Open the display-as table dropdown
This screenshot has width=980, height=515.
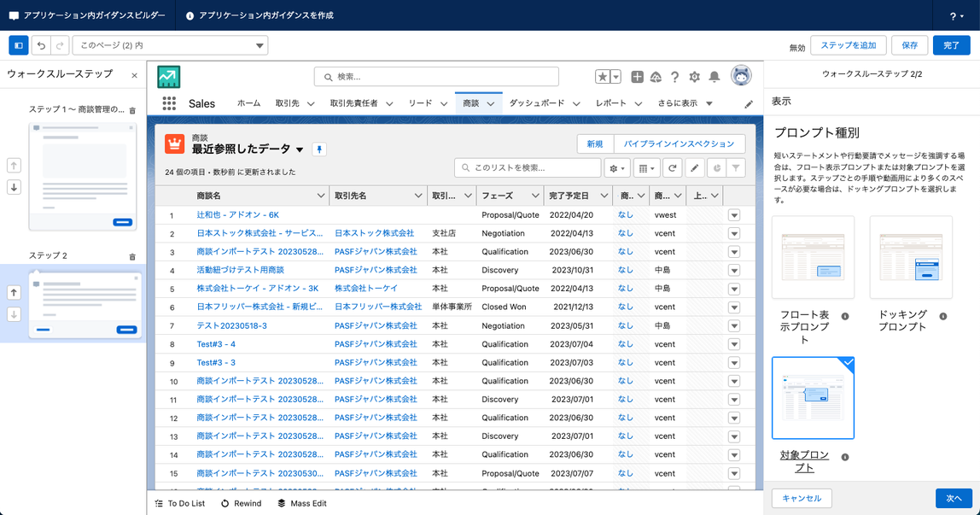tap(646, 168)
